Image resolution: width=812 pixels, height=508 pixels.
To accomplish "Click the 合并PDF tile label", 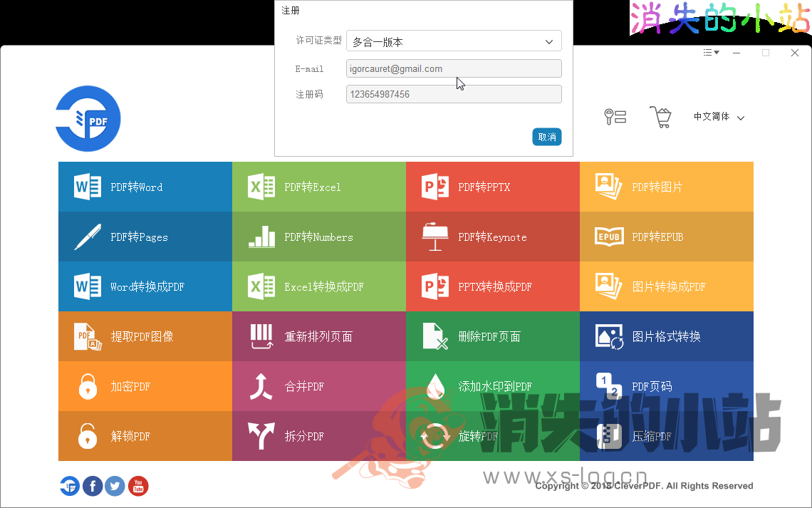I will pyautogui.click(x=305, y=386).
